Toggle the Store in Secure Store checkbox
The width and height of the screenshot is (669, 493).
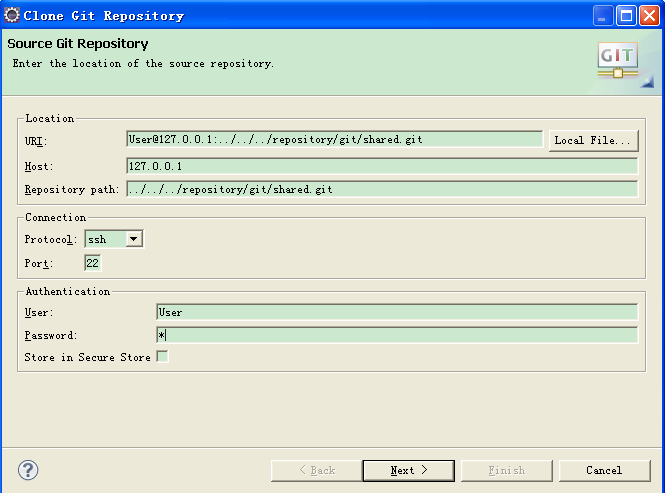(162, 357)
